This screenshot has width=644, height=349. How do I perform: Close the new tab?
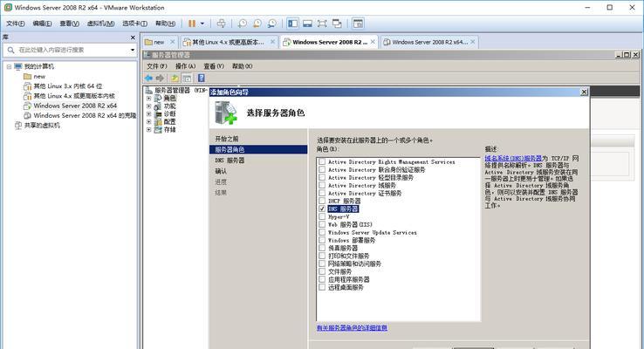[x=173, y=42]
